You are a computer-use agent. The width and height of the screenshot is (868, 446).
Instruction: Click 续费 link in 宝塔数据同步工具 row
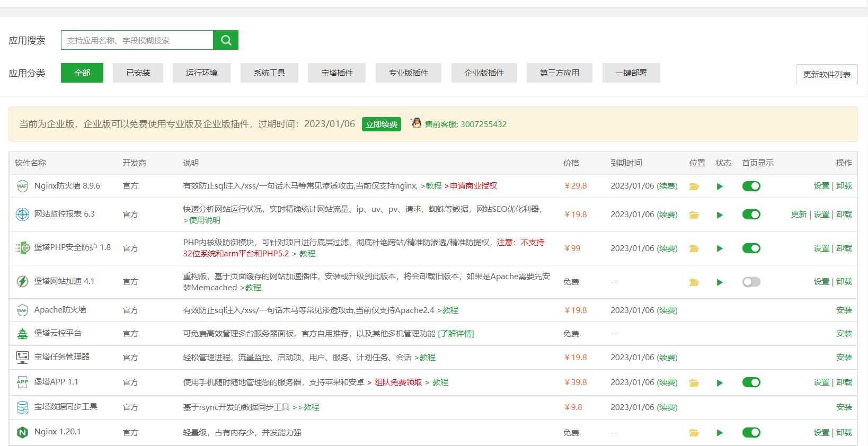667,407
